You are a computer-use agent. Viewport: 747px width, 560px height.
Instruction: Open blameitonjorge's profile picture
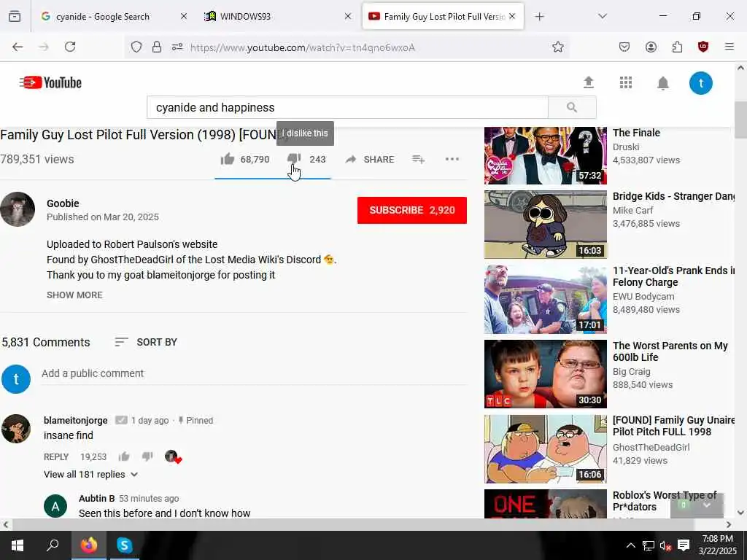click(x=16, y=429)
